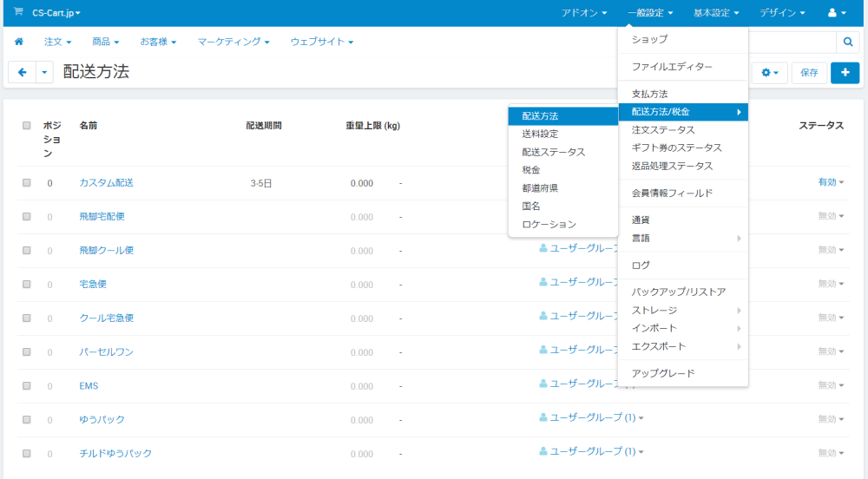Expand the インポート submenu

click(682, 328)
